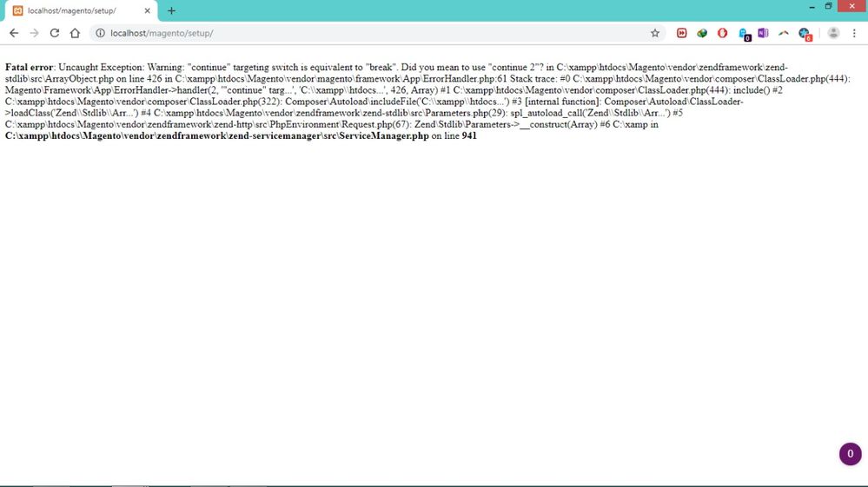The width and height of the screenshot is (868, 487).
Task: Open a new browser tab
Action: point(171,10)
